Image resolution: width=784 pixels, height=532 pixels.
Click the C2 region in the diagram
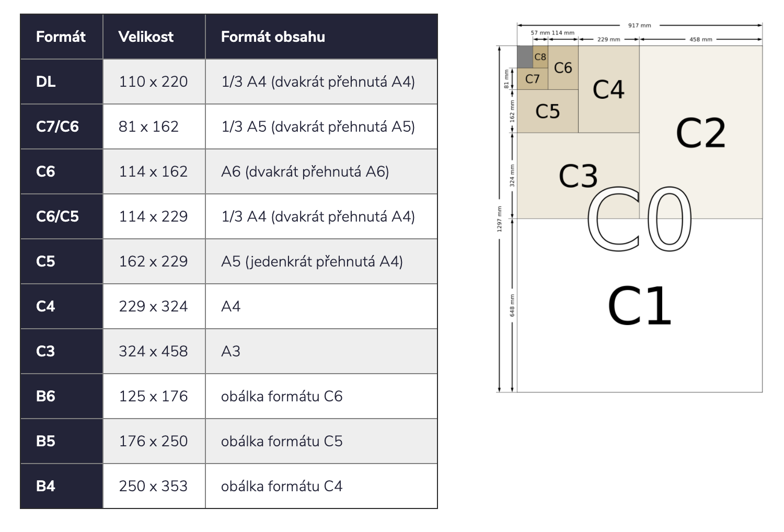point(700,133)
